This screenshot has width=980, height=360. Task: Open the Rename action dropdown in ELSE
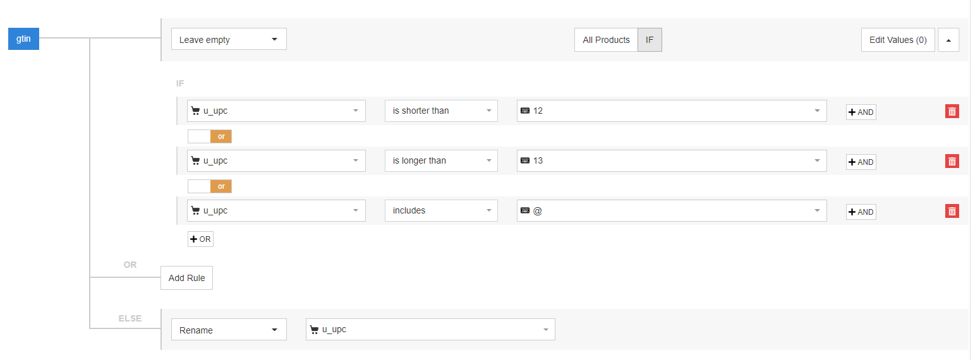[229, 330]
